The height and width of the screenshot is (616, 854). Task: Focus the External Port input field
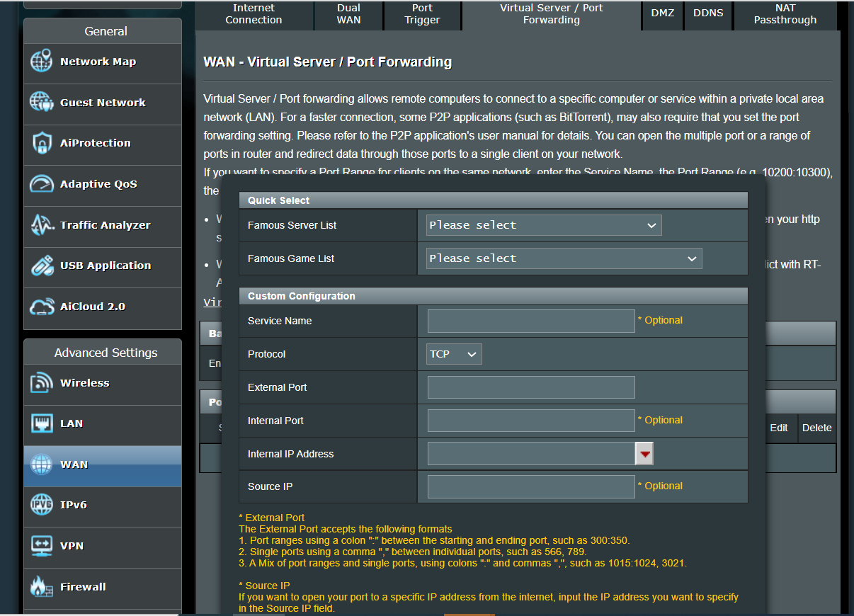pos(531,387)
